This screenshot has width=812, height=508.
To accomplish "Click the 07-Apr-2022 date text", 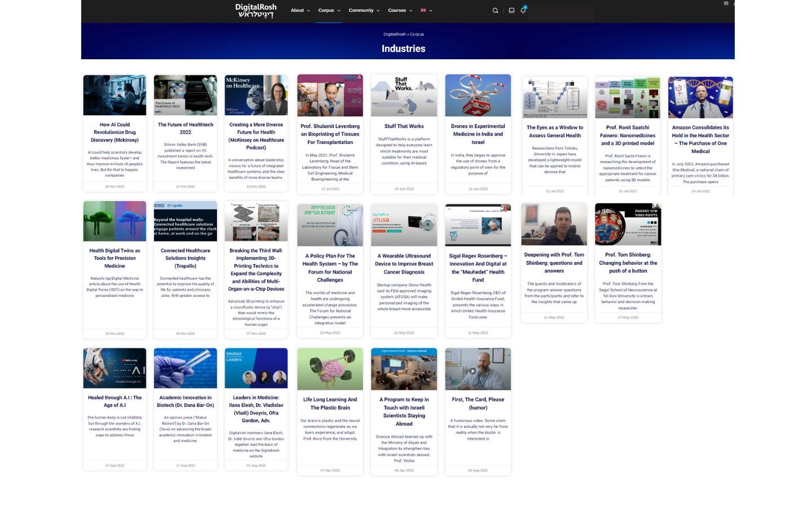I will pyautogui.click(x=330, y=470).
